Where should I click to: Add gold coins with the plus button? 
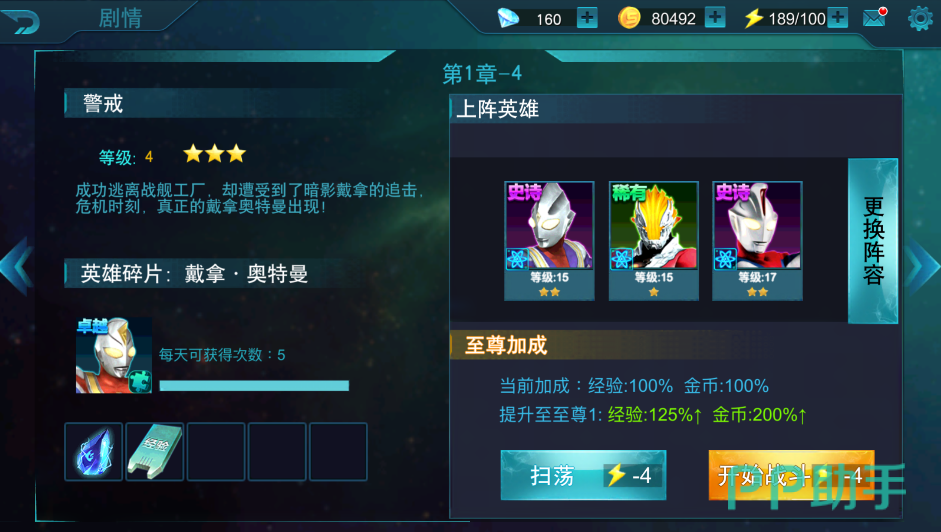[x=715, y=17]
